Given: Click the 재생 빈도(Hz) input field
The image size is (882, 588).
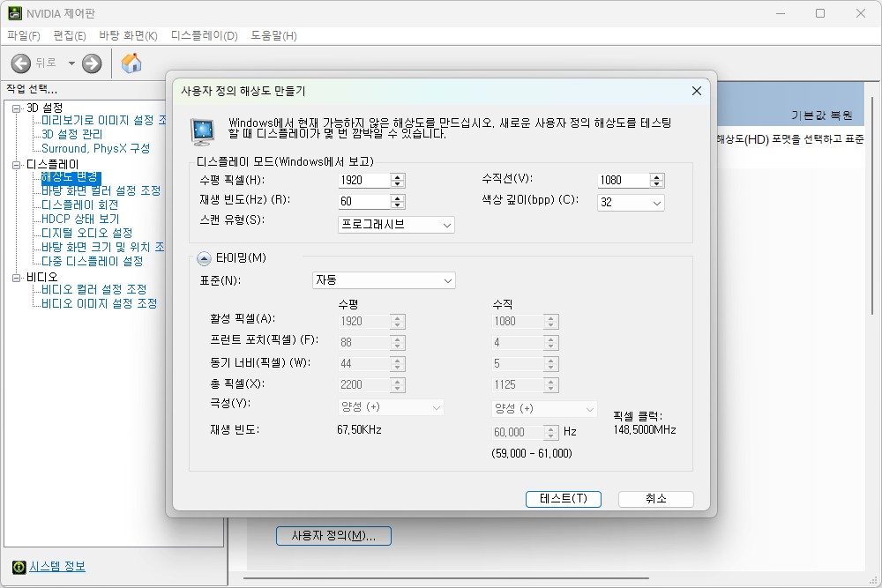Looking at the screenshot, I should 364,202.
